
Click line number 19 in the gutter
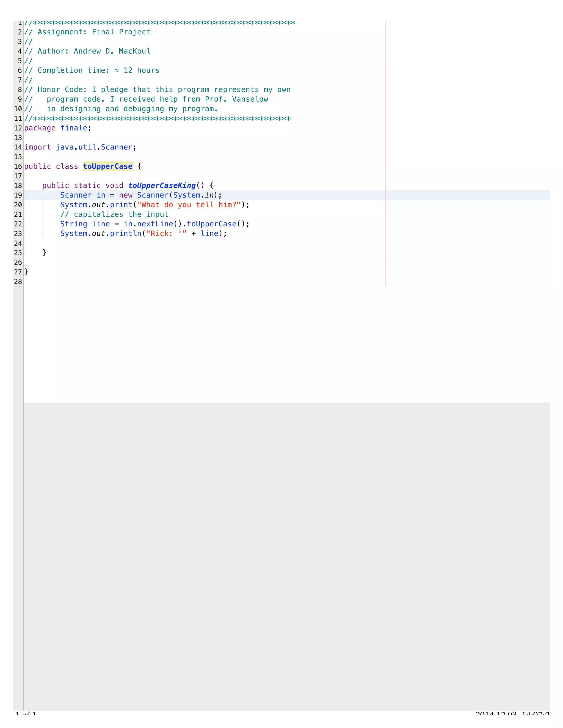click(x=18, y=195)
